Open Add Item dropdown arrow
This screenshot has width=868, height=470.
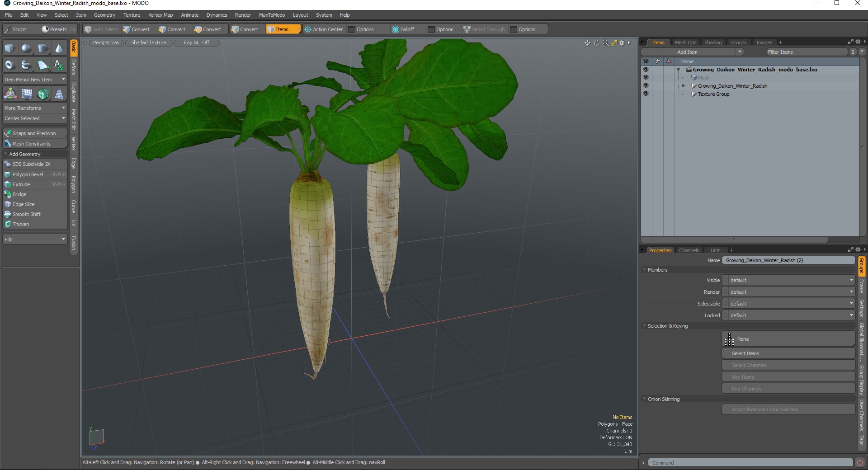coord(740,52)
